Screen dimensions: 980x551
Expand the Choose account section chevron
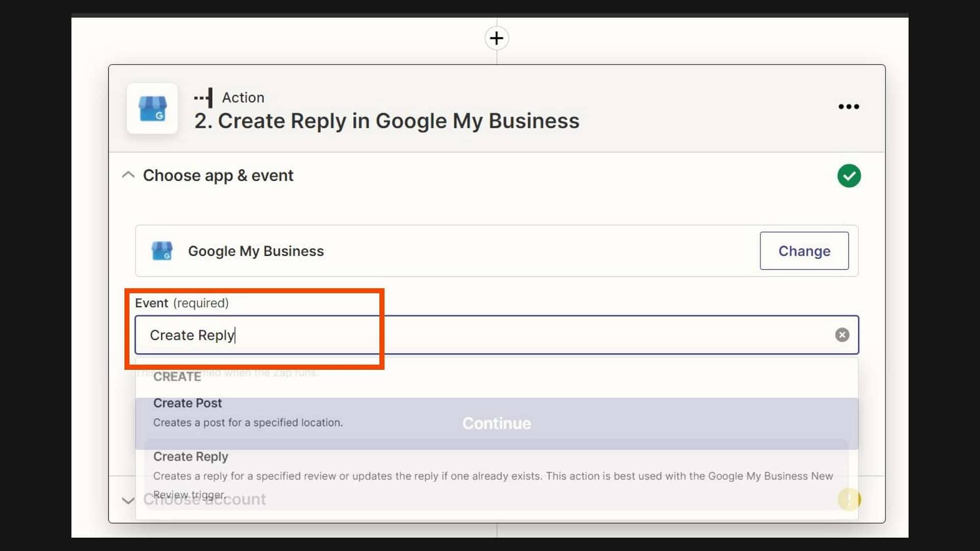128,500
